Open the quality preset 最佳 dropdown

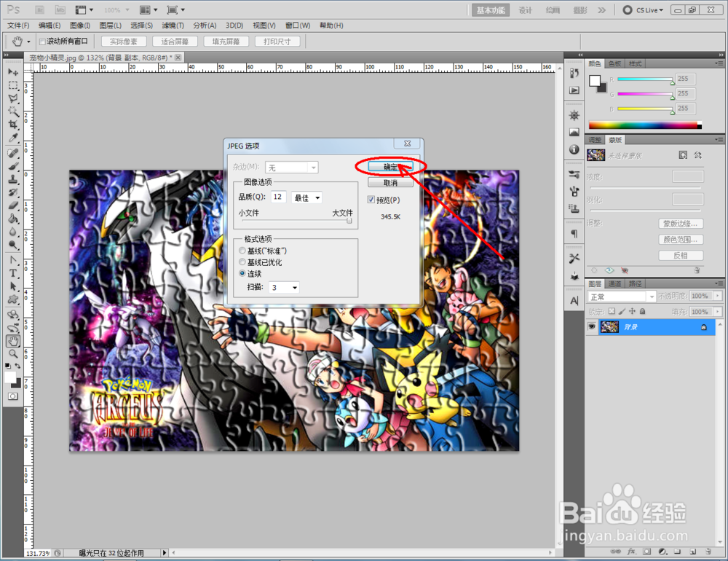pos(307,197)
